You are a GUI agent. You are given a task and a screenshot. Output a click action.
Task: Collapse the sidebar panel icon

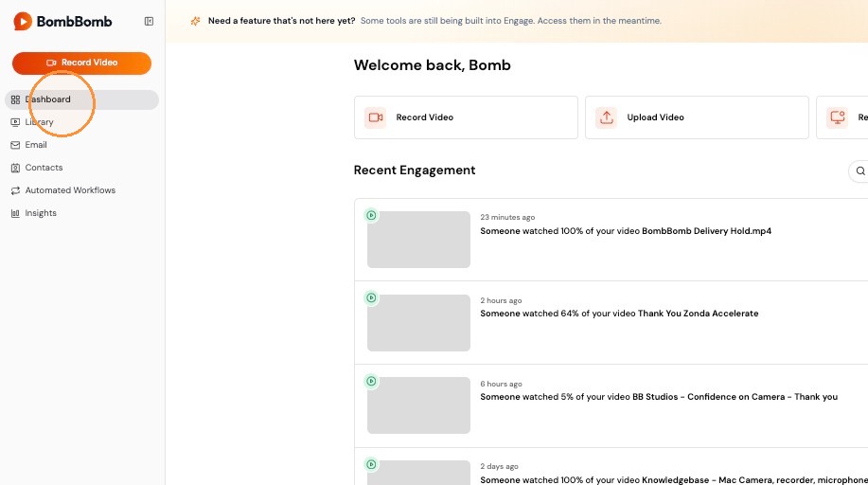149,21
